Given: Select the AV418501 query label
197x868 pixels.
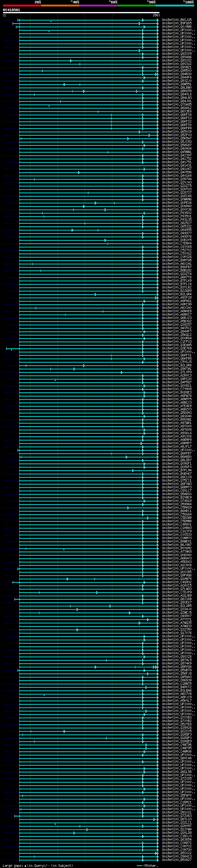Looking at the screenshot, I should [11, 10].
